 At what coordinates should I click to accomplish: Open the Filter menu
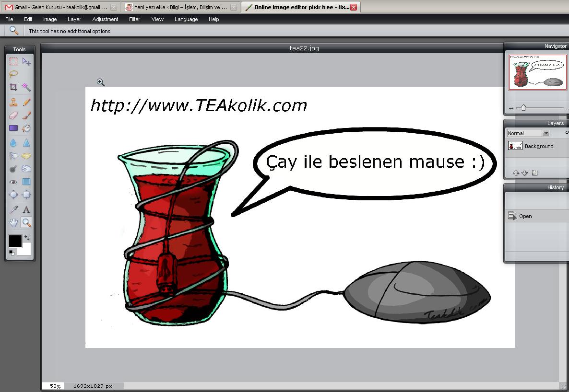click(134, 19)
